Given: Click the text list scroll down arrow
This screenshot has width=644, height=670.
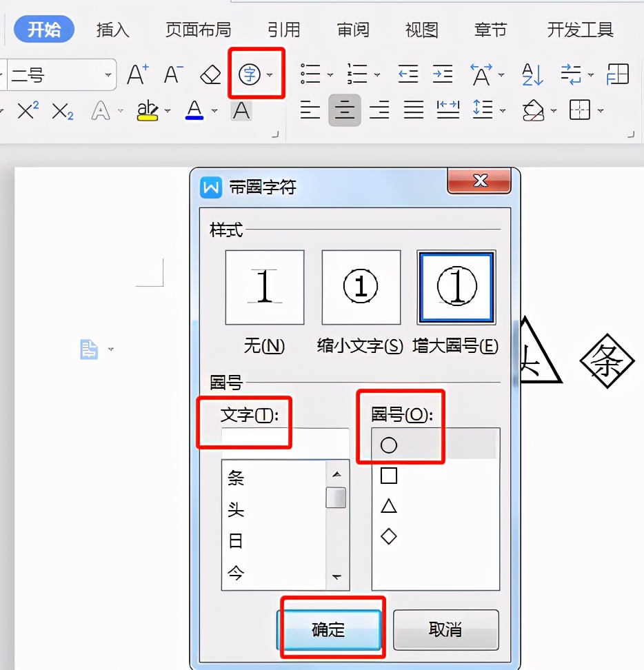Looking at the screenshot, I should point(336,577).
